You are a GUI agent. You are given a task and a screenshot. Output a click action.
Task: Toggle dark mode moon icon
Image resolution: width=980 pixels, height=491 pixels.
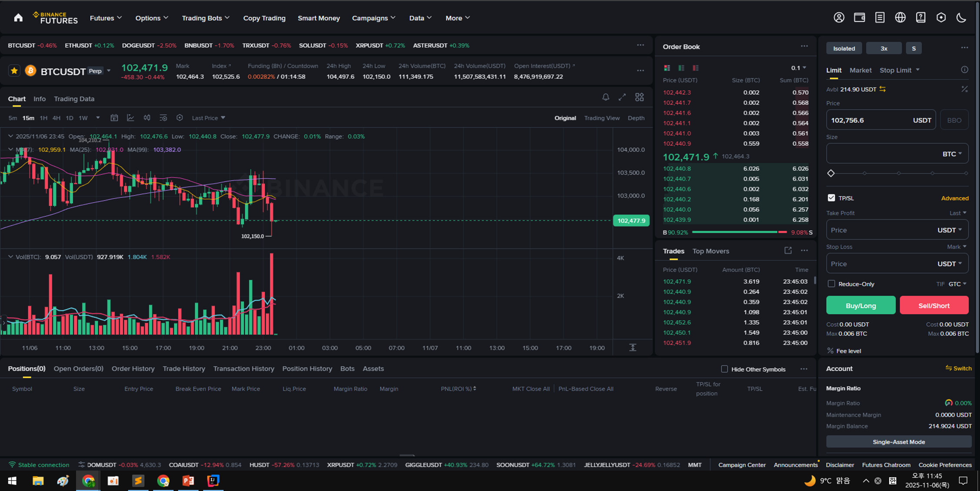pyautogui.click(x=961, y=18)
